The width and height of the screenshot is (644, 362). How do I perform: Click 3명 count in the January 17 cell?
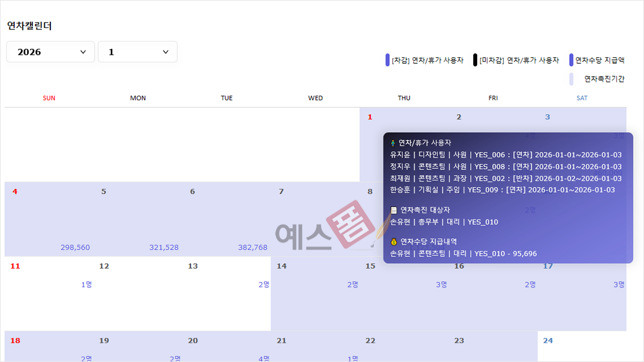tap(619, 285)
